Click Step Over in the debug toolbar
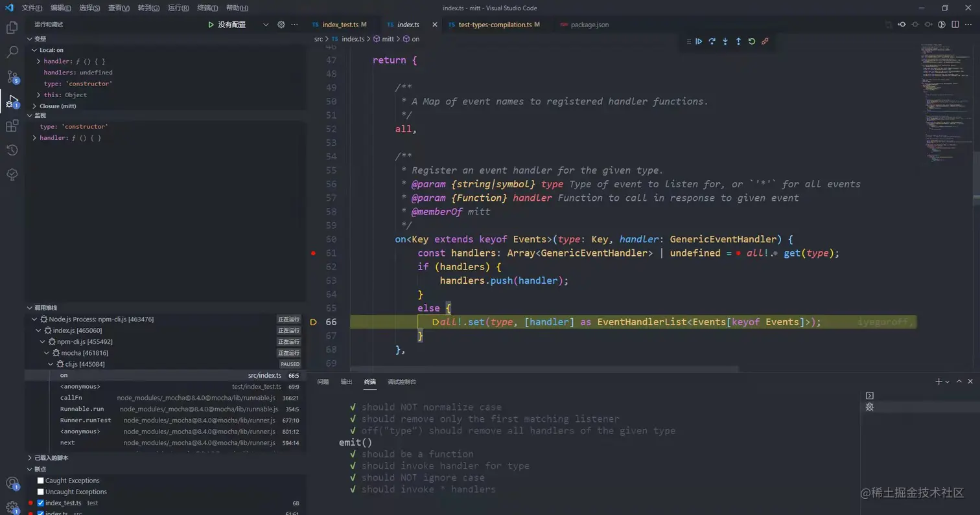This screenshot has width=980, height=515. click(x=712, y=41)
